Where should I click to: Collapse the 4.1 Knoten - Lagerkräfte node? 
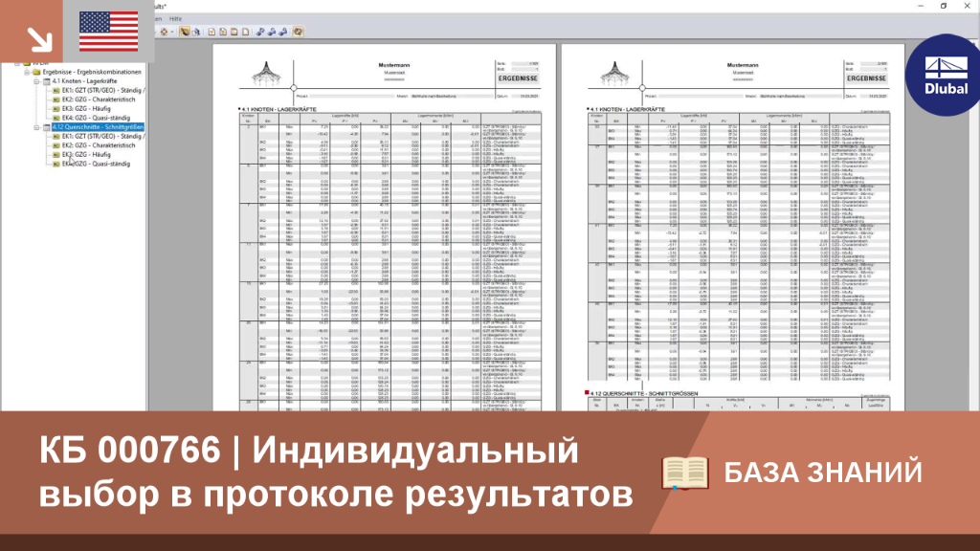point(37,81)
